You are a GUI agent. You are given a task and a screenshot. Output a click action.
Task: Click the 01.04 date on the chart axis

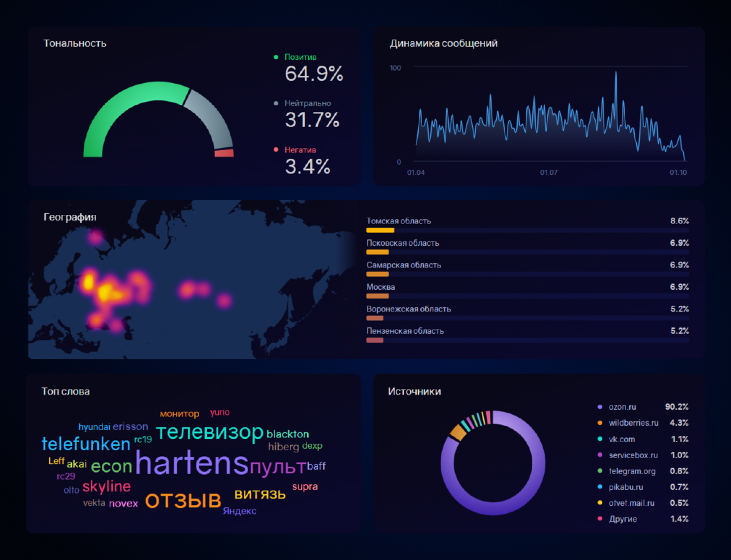(416, 172)
